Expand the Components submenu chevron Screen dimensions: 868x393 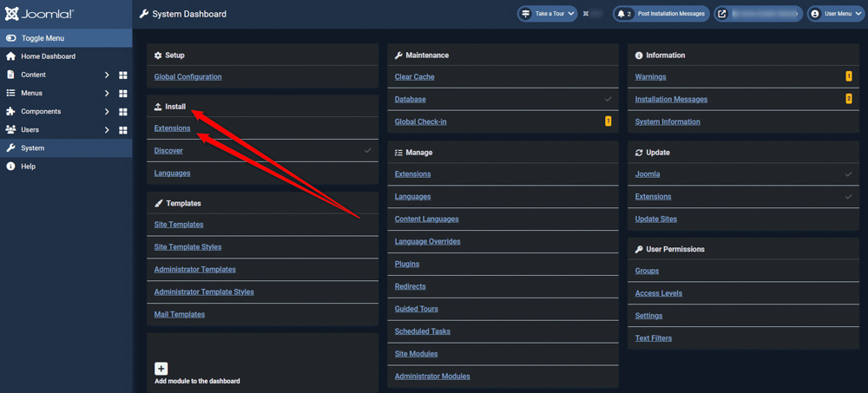pyautogui.click(x=107, y=111)
